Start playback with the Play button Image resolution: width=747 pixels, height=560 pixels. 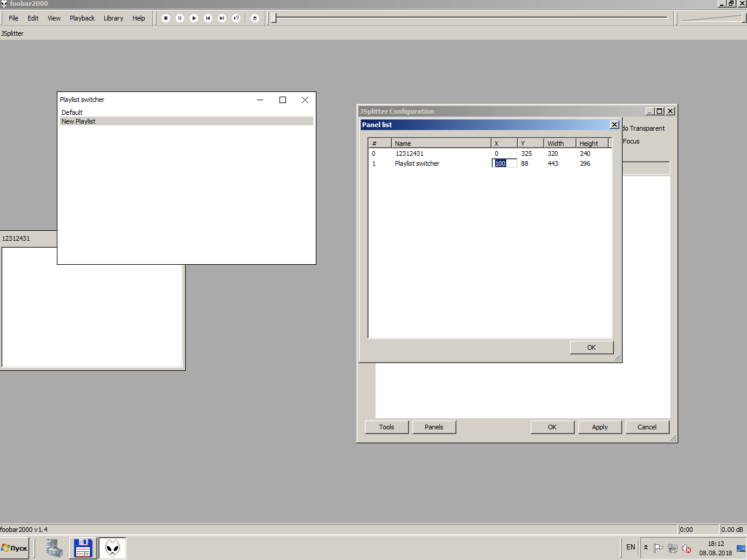click(194, 18)
